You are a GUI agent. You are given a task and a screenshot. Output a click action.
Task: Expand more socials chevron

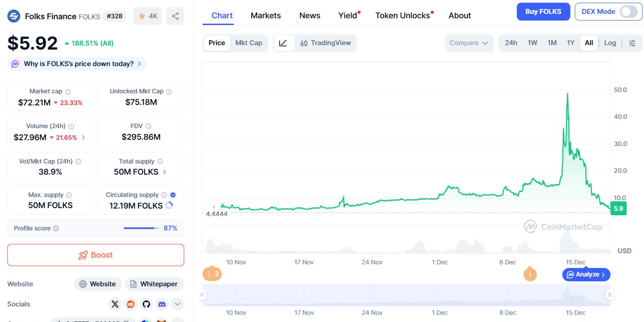(177, 304)
